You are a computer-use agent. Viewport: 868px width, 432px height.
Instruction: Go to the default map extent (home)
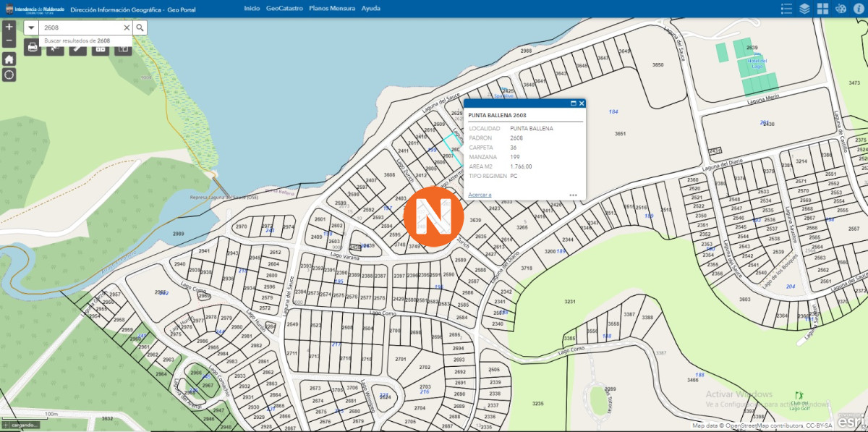pos(9,59)
